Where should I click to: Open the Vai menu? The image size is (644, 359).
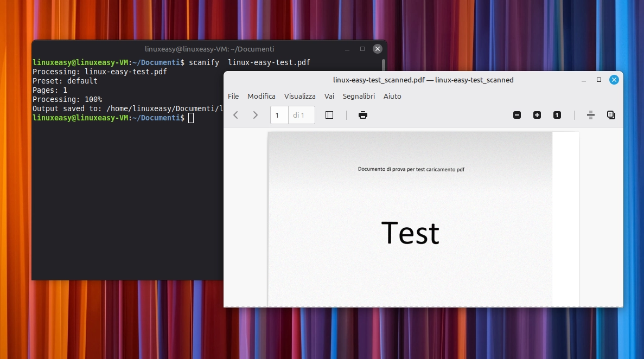tap(329, 96)
